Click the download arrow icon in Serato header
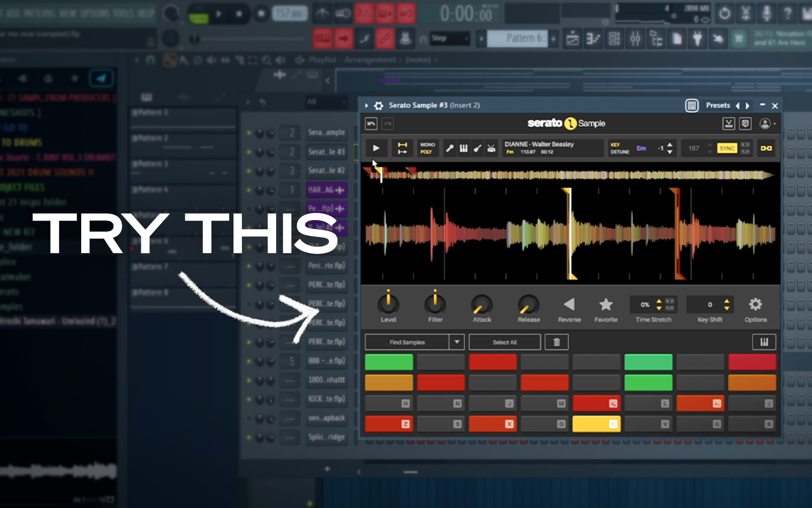The image size is (812, 508). [x=728, y=124]
